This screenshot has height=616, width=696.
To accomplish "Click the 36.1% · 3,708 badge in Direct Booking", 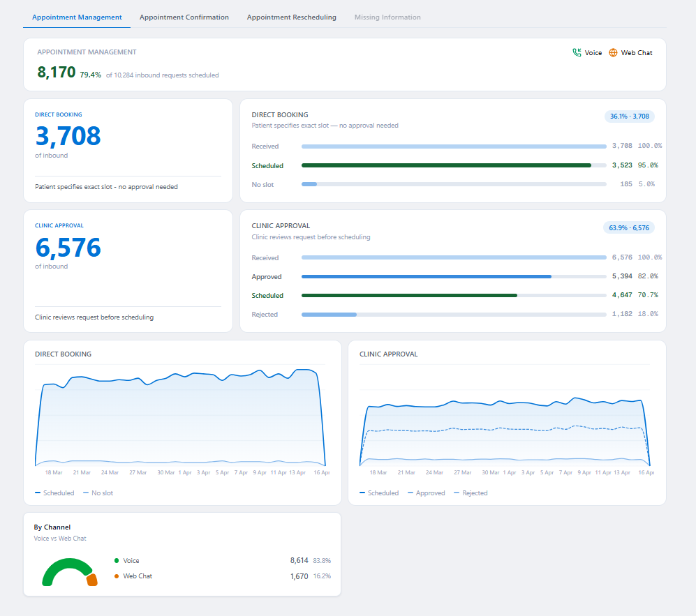I will [x=628, y=117].
